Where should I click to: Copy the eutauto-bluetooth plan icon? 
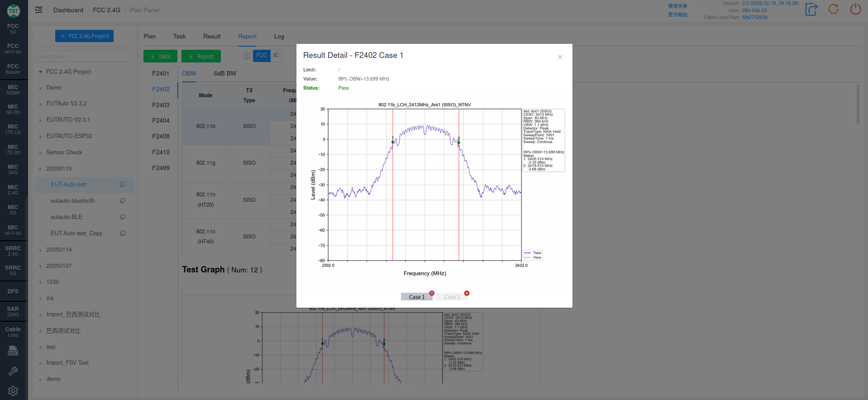tap(122, 201)
